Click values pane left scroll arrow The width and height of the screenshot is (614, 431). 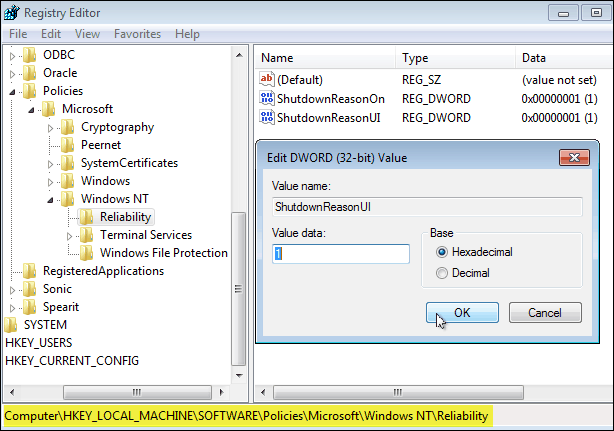coord(263,392)
